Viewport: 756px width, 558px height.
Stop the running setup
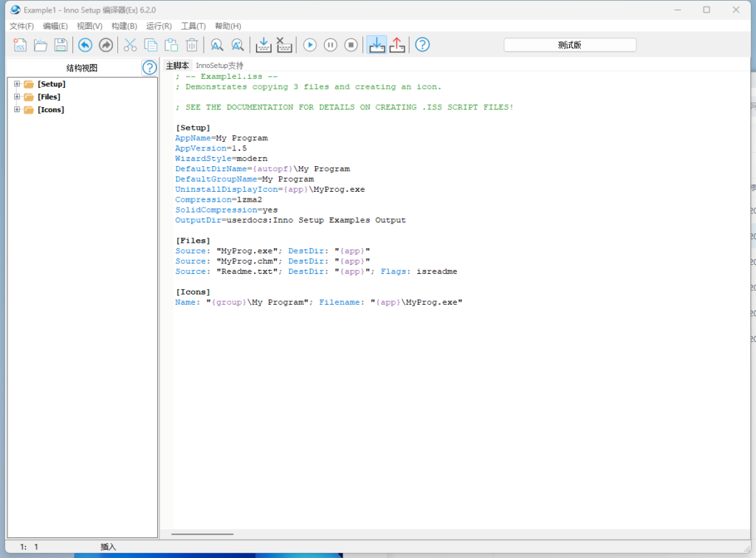pos(351,45)
